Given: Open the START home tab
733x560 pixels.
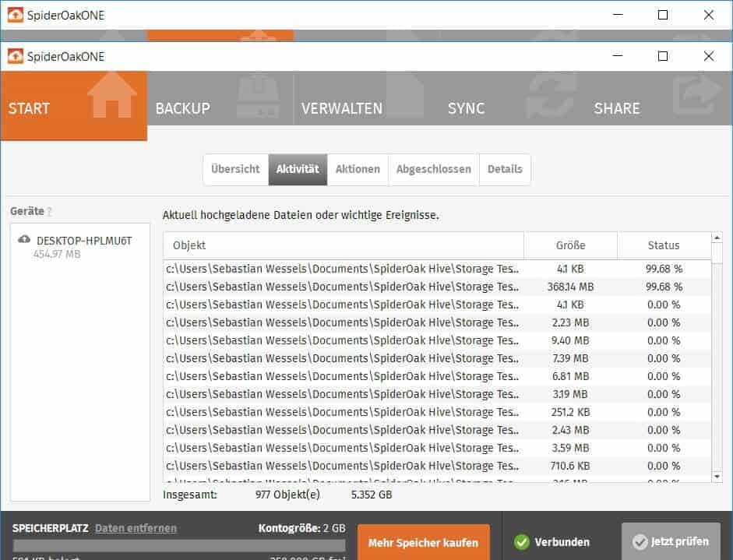Looking at the screenshot, I should pos(74,106).
